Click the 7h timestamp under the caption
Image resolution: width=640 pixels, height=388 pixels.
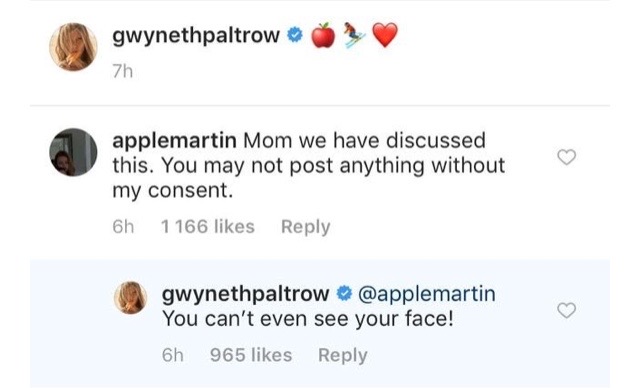pyautogui.click(x=122, y=71)
